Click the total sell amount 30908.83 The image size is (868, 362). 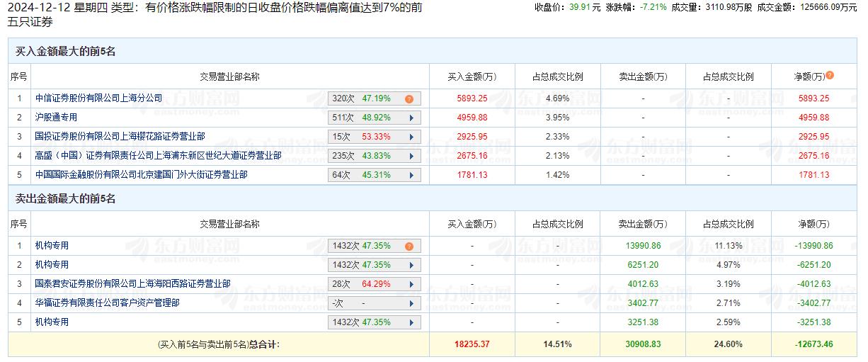[x=643, y=344]
